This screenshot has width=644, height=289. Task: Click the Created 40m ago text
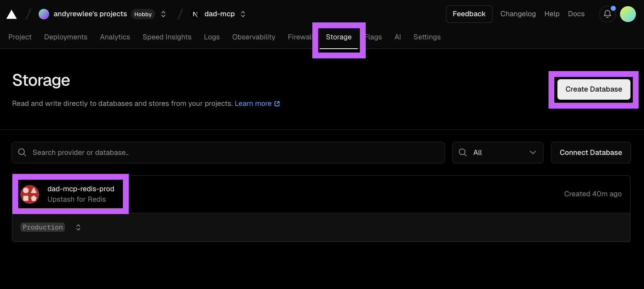pos(593,194)
